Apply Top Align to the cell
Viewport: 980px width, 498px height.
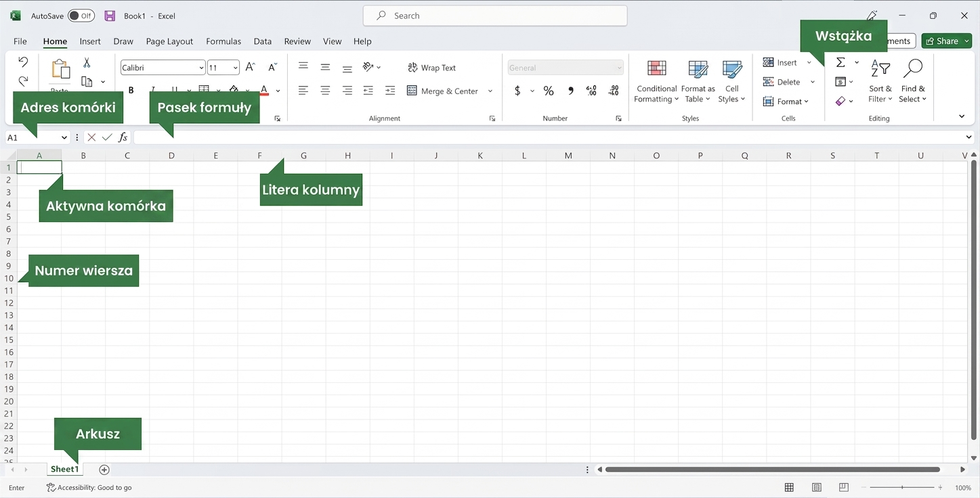[x=303, y=66]
